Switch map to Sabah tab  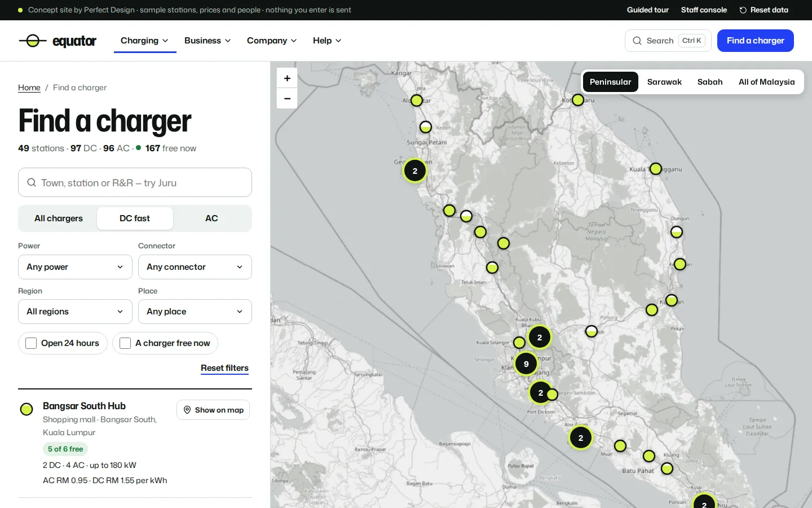tap(710, 82)
